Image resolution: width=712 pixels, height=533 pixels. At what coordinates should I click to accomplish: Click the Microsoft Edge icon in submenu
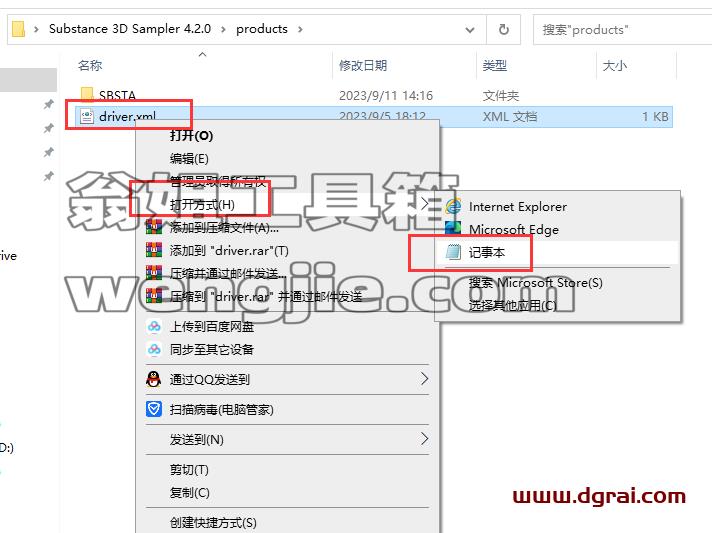[x=453, y=228]
